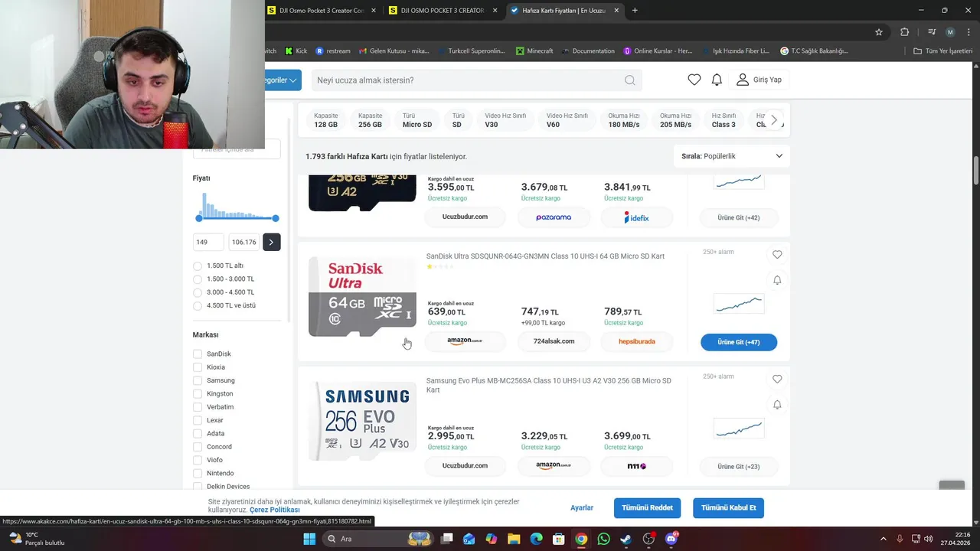The height and width of the screenshot is (551, 980).
Task: Open Windows Start menu
Action: tap(309, 539)
